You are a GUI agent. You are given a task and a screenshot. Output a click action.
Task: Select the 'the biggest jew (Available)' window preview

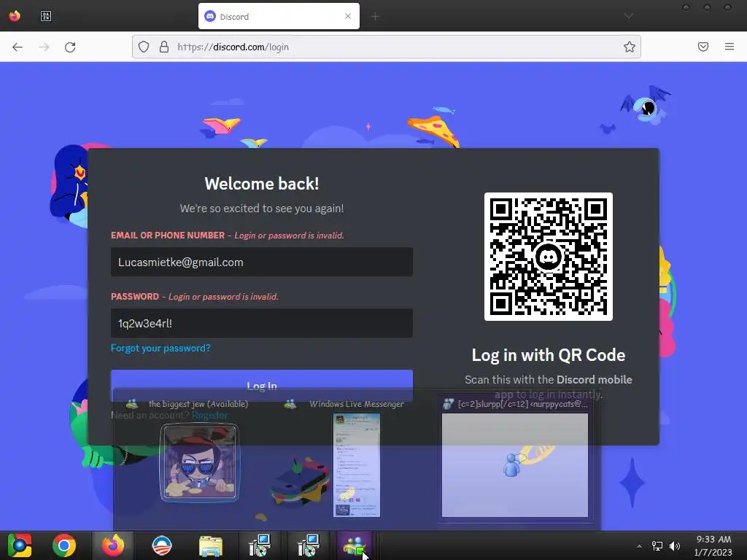point(199,461)
